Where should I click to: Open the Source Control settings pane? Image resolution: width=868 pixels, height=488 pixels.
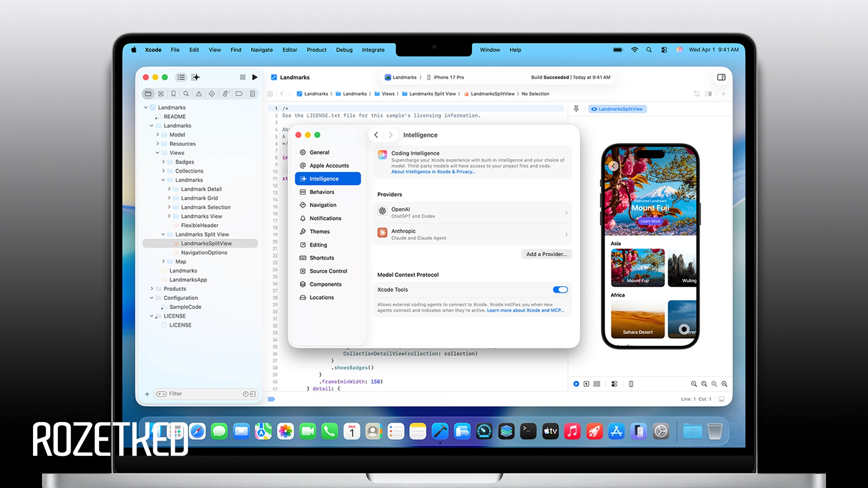pyautogui.click(x=328, y=271)
